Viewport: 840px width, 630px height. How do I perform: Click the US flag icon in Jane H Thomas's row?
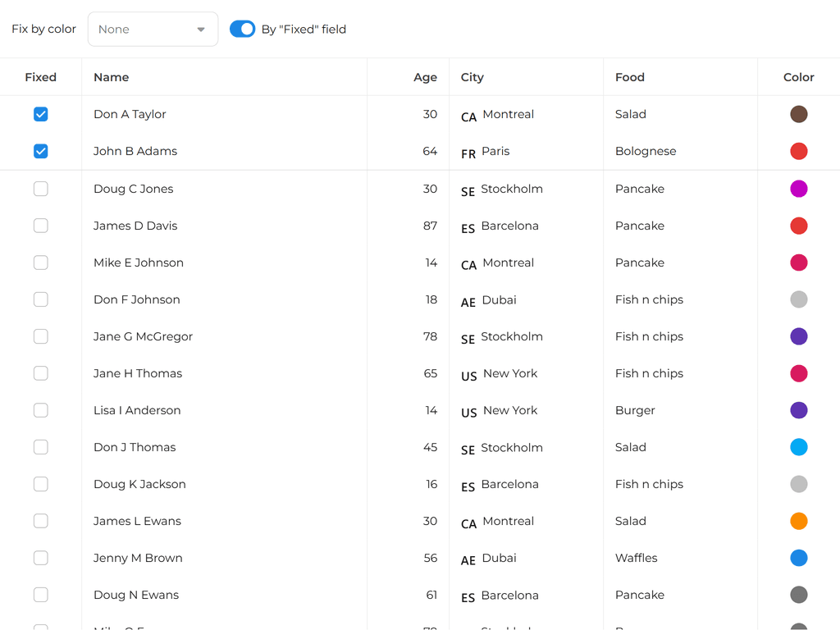coord(469,375)
